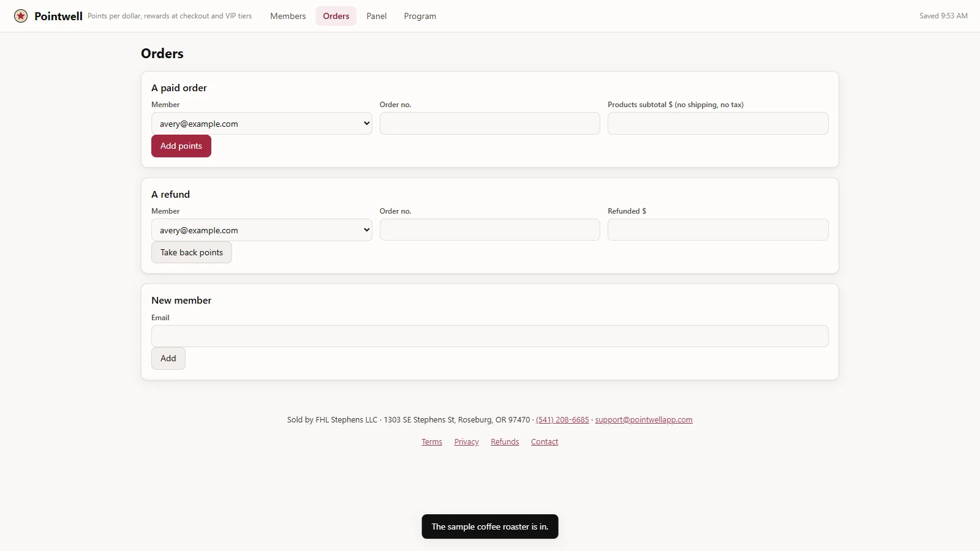980x551 pixels.
Task: Click the support@pointwellapp.com email link
Action: 644,419
